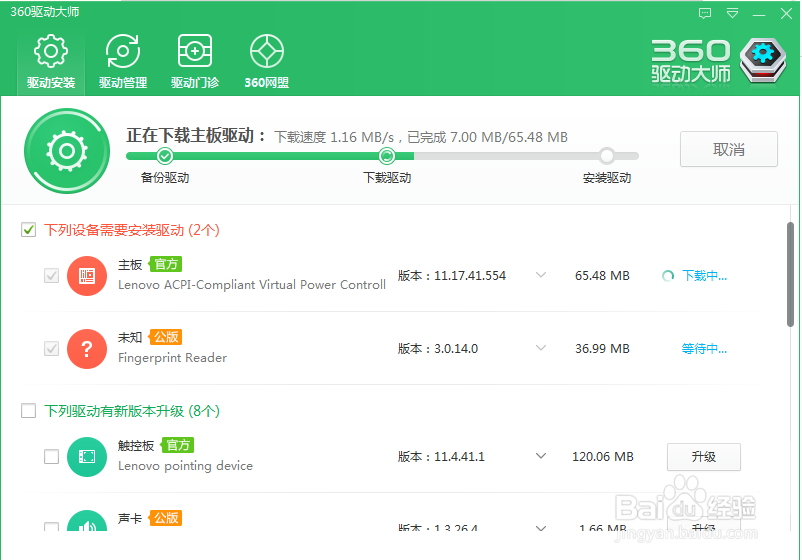The height and width of the screenshot is (560, 802).
Task: Click the 安装驱动 step marker
Action: (607, 156)
